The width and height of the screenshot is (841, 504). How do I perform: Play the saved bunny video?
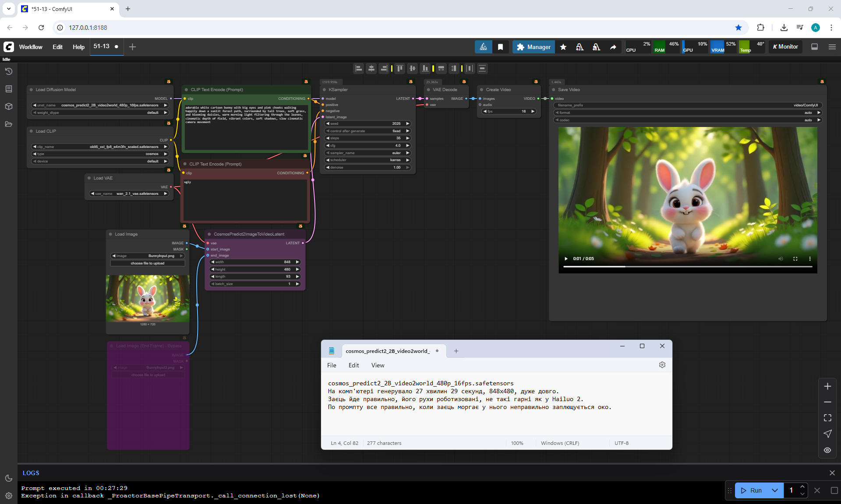pyautogui.click(x=566, y=259)
